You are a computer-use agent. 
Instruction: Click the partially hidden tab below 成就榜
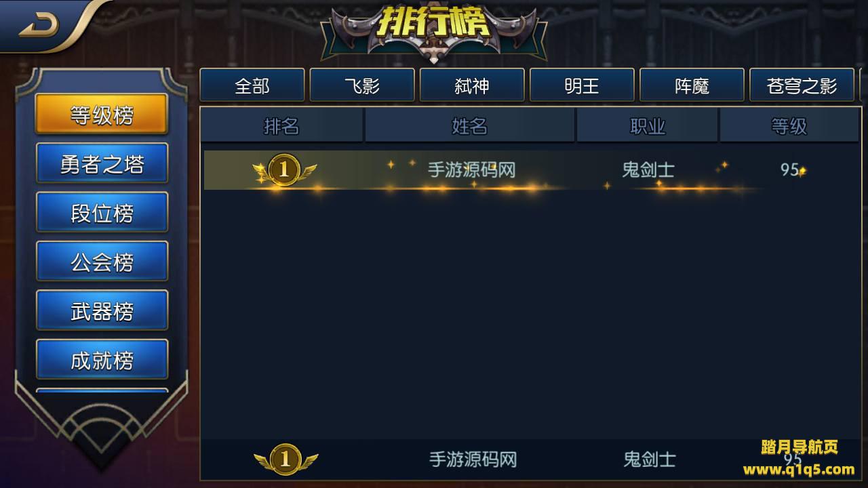click(x=102, y=391)
